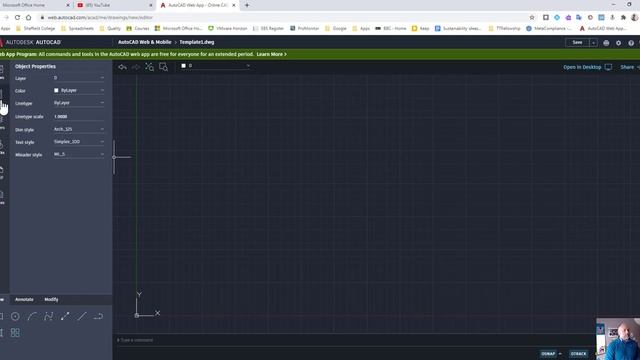Open the OSNAP options arrow
This screenshot has height=360, width=640.
point(560,353)
